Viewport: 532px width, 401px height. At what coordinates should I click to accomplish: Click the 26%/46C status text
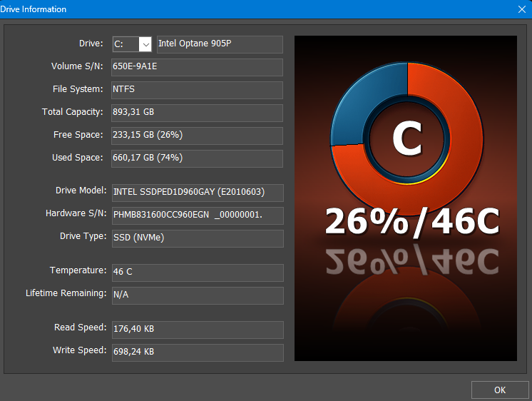411,222
